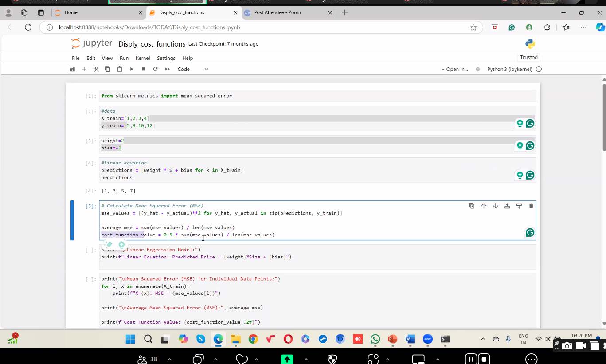
Task: Open Microsoft Word from the taskbar
Action: point(410,339)
